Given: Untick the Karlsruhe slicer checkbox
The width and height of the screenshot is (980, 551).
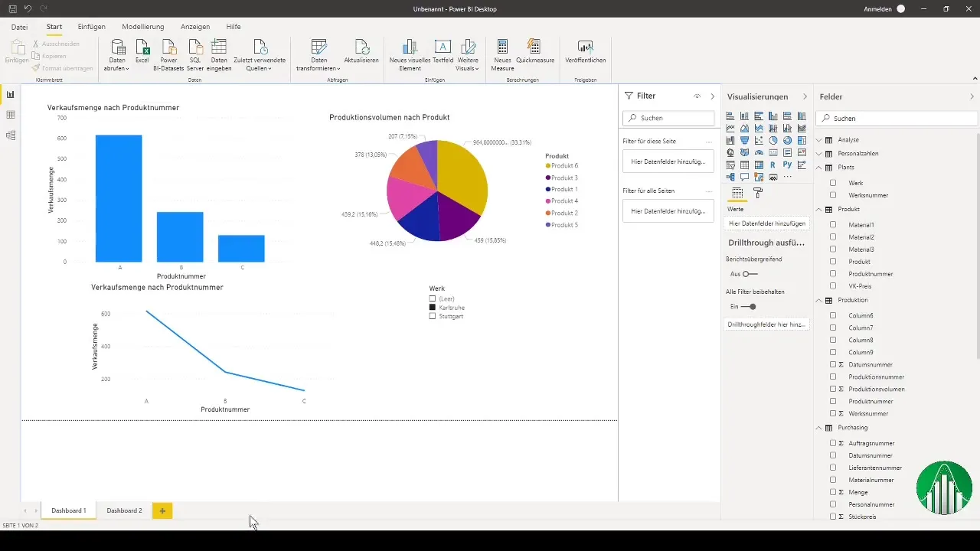Looking at the screenshot, I should tap(433, 307).
